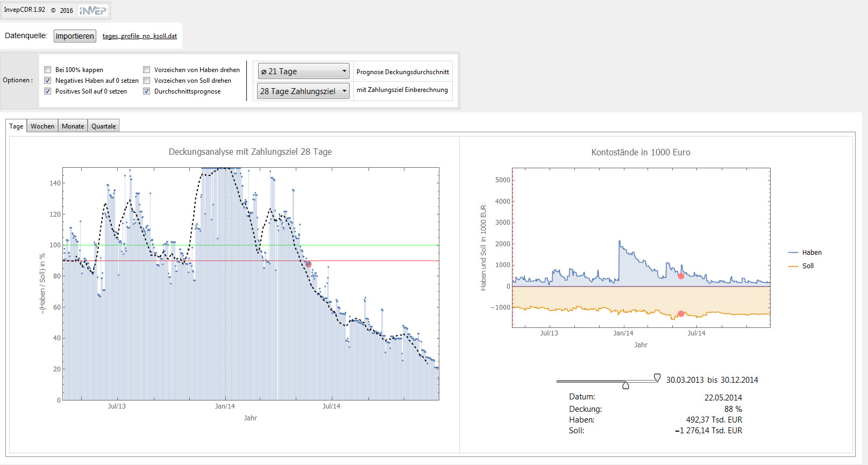Click the blue Haben legend line

(x=793, y=253)
